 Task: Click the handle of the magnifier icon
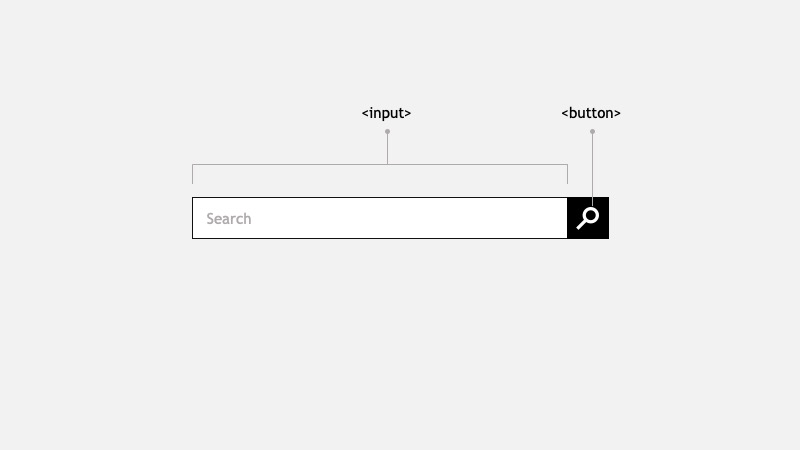[x=581, y=225]
